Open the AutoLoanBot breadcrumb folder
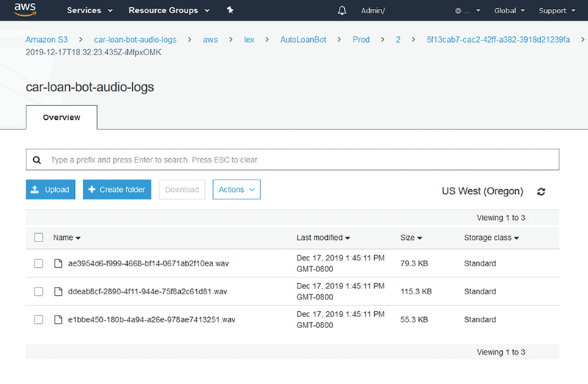Image resolution: width=588 pixels, height=384 pixels. (303, 40)
